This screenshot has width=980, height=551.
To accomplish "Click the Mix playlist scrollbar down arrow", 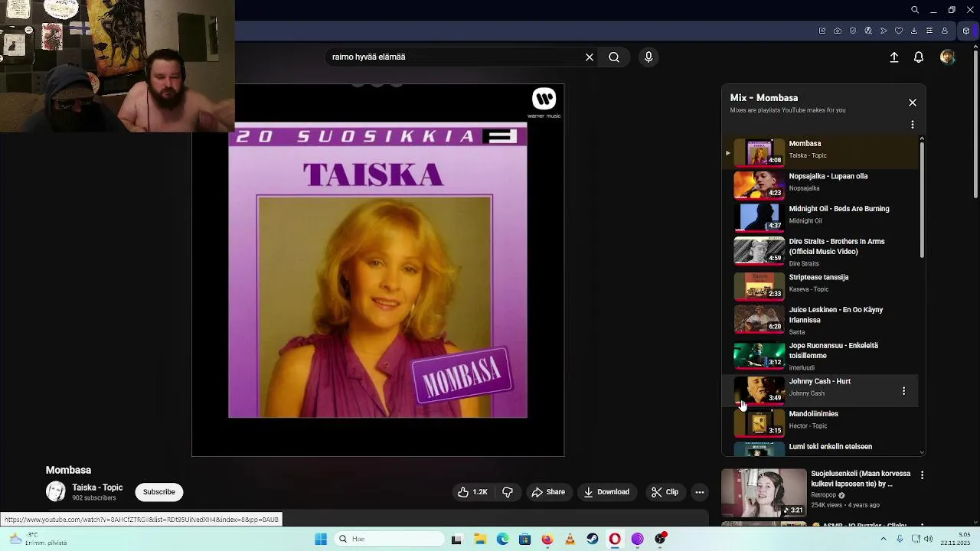I will (922, 452).
